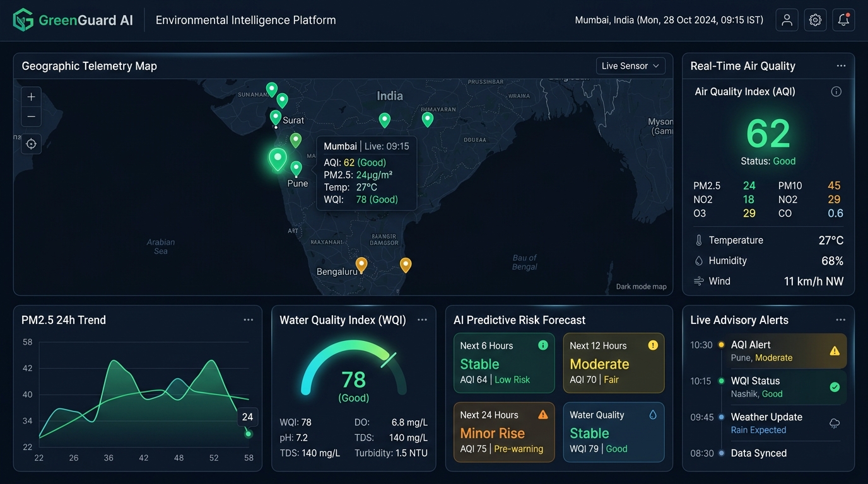Click the Water Quality droplet icon

point(653,415)
